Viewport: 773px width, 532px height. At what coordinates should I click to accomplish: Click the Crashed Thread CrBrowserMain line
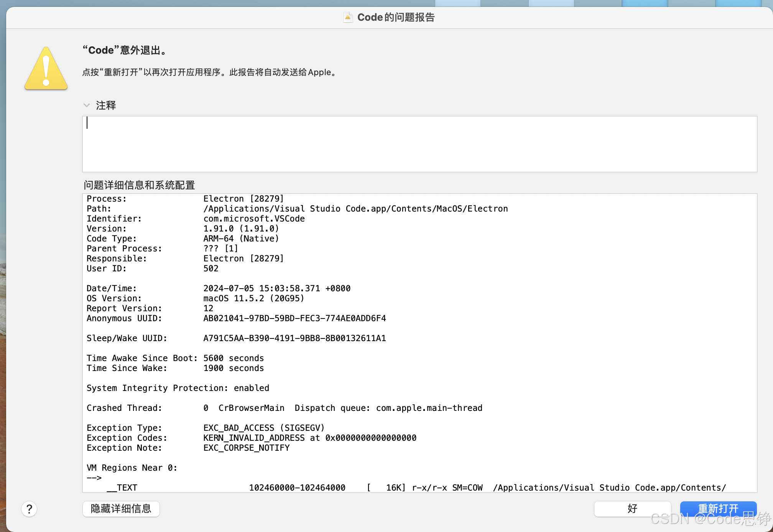coord(285,408)
